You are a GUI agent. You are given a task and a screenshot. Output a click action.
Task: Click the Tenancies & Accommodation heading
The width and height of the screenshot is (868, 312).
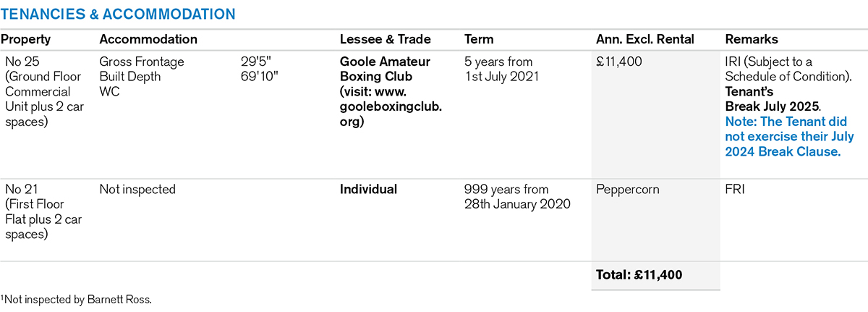[x=118, y=14]
